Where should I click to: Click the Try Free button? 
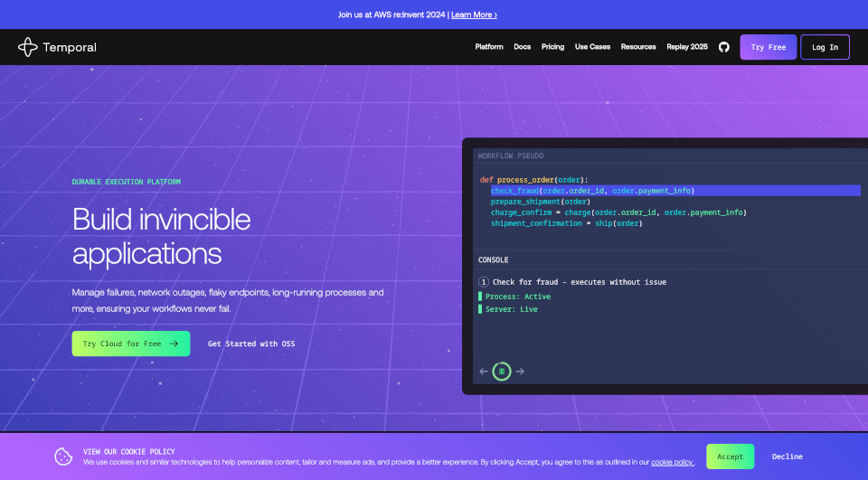[768, 47]
